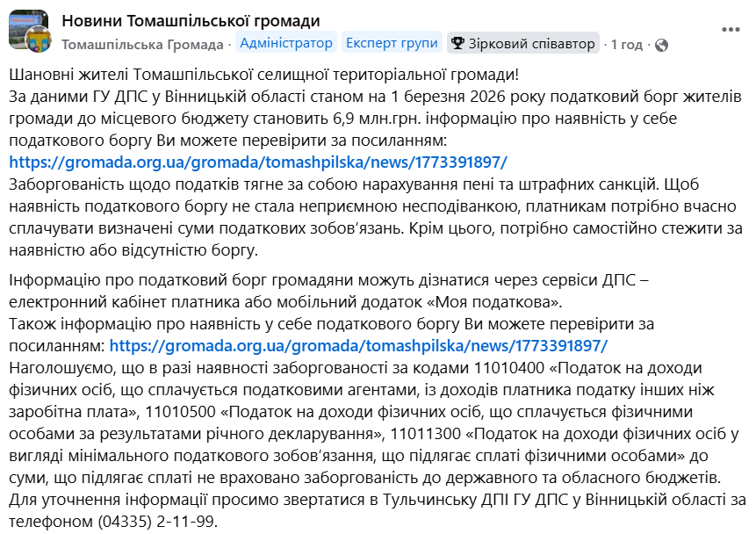Open the post options three-dots menu
The height and width of the screenshot is (534, 756).
coord(731,29)
